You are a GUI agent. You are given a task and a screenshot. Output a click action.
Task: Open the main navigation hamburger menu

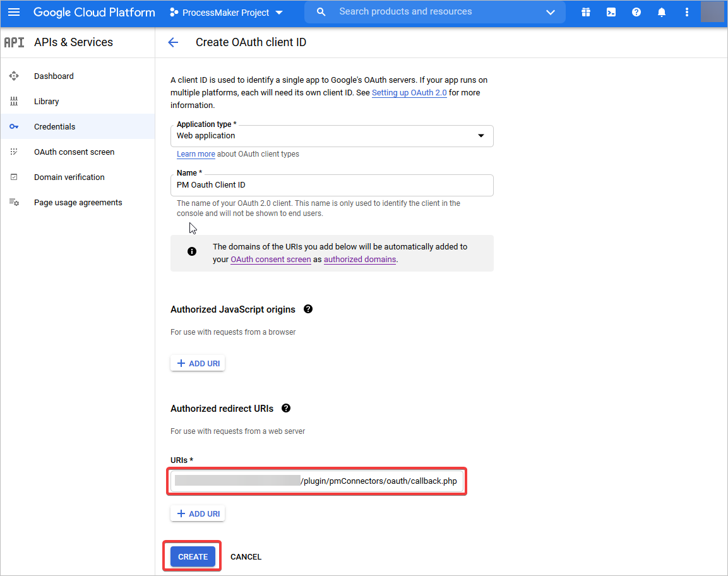tap(14, 12)
